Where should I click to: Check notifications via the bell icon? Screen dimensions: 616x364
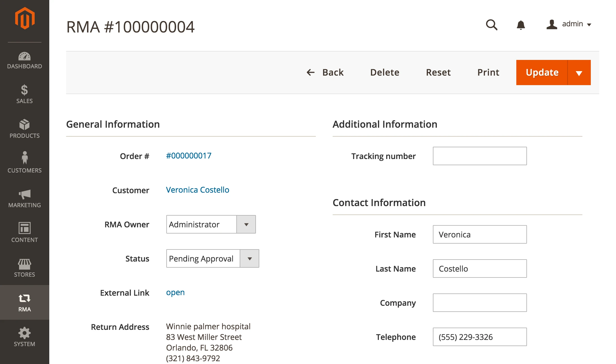(521, 25)
